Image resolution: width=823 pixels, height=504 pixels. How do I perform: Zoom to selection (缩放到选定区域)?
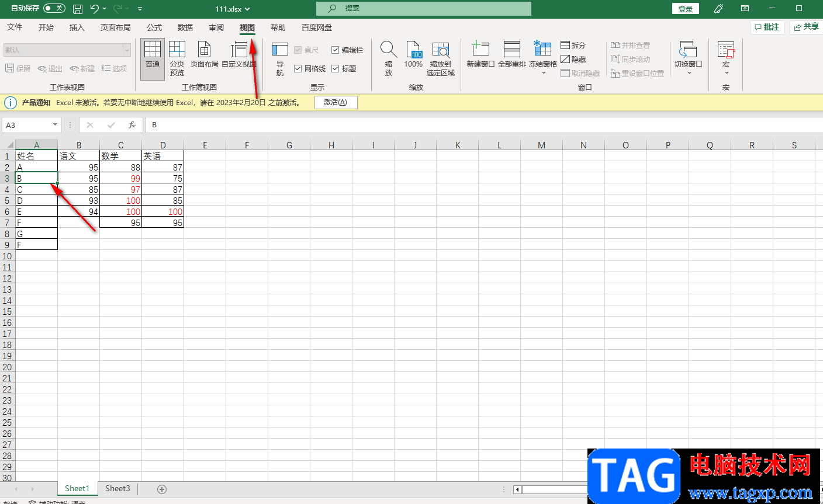(441, 59)
